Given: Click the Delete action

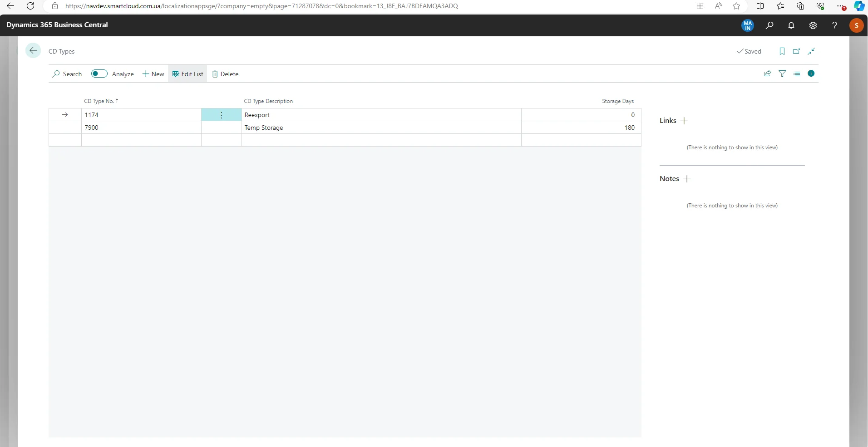Looking at the screenshot, I should click(x=225, y=74).
